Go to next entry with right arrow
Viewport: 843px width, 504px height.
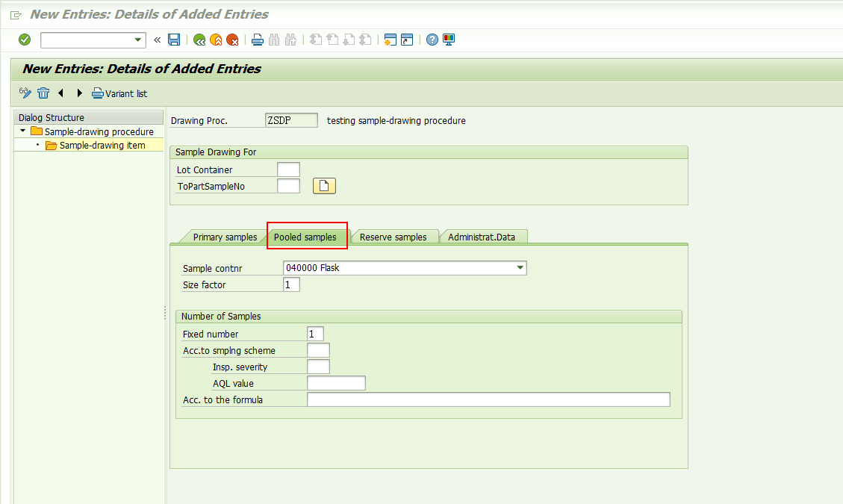tap(80, 93)
